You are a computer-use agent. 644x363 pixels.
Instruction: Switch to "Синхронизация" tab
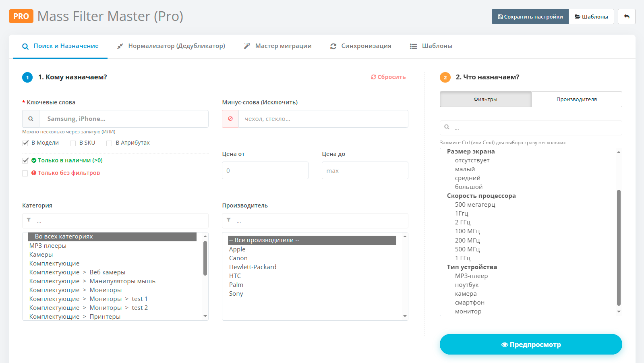click(360, 46)
